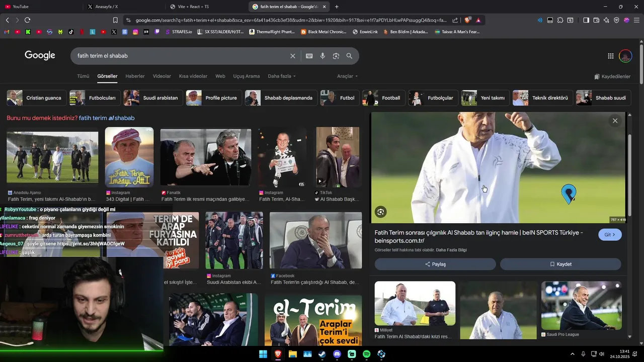This screenshot has height=362, width=644.
Task: Switch to the Haberler tab
Action: pyautogui.click(x=135, y=76)
